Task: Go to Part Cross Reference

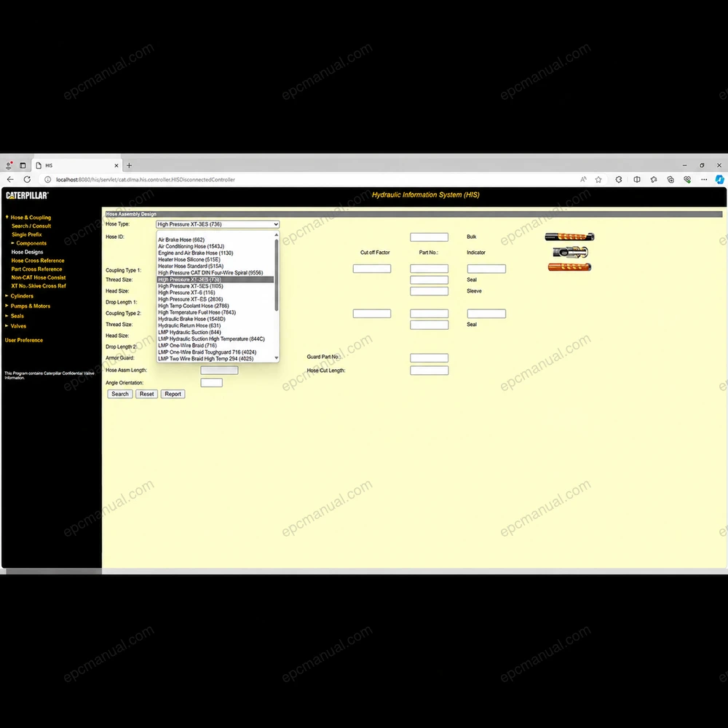Action: [x=36, y=269]
